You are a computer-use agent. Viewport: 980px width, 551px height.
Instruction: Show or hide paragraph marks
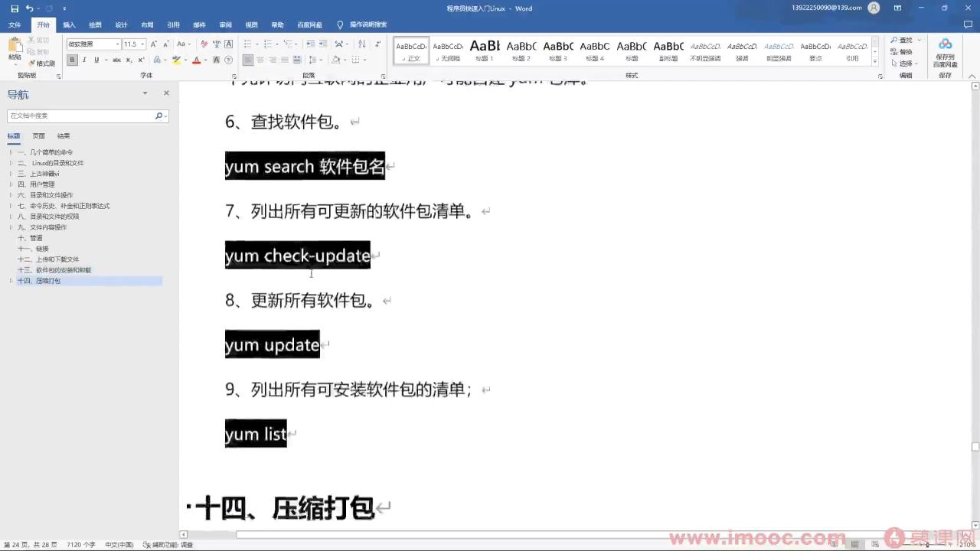[378, 44]
